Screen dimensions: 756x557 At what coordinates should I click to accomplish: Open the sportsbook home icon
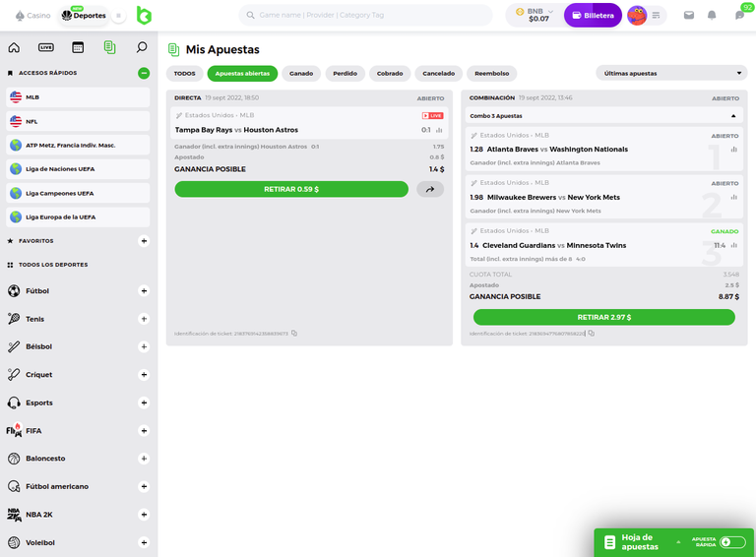click(x=14, y=47)
